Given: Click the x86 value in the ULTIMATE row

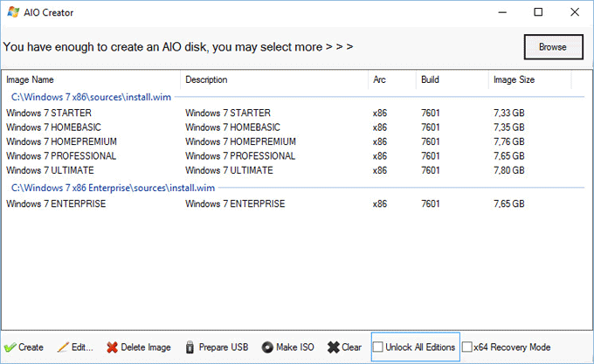Looking at the screenshot, I should point(380,170).
